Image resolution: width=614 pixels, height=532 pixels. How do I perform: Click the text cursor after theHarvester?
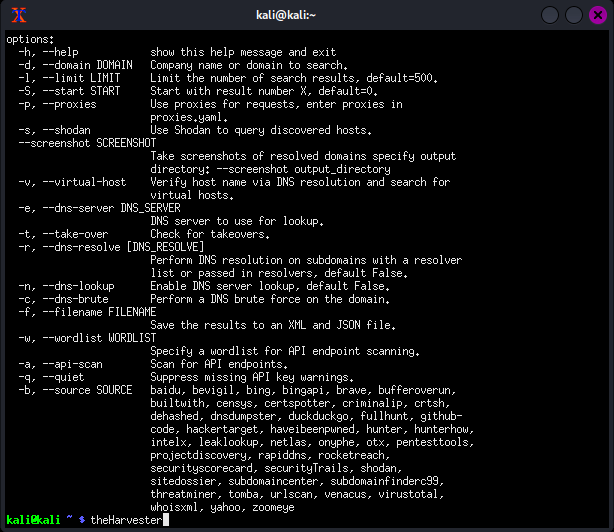(x=165, y=520)
